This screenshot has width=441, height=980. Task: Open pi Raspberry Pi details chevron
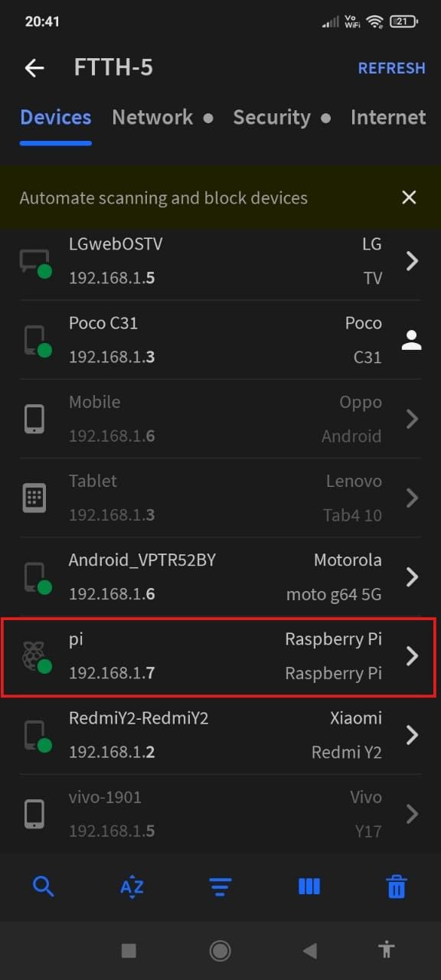coord(412,655)
